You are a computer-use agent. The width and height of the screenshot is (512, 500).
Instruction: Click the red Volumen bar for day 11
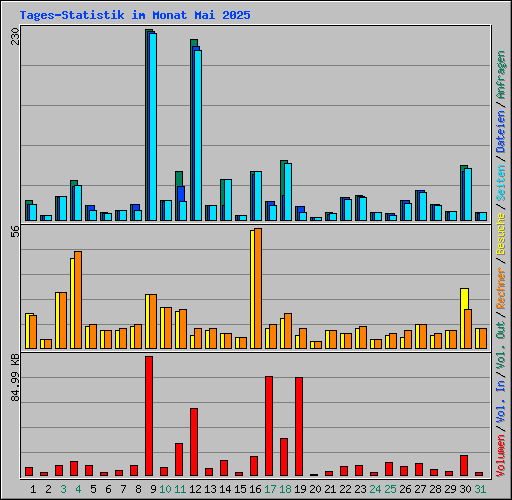click(179, 459)
